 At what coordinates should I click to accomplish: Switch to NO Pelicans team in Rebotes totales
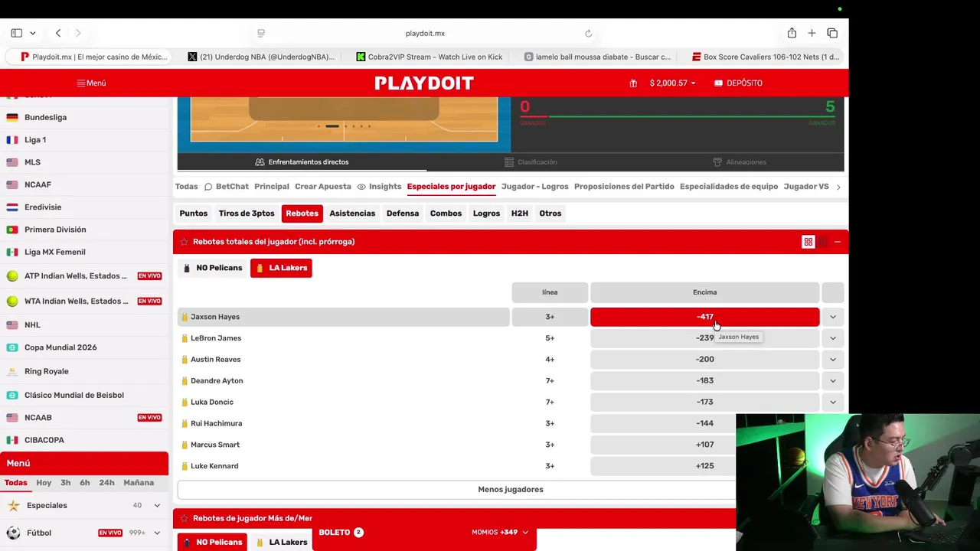212,268
